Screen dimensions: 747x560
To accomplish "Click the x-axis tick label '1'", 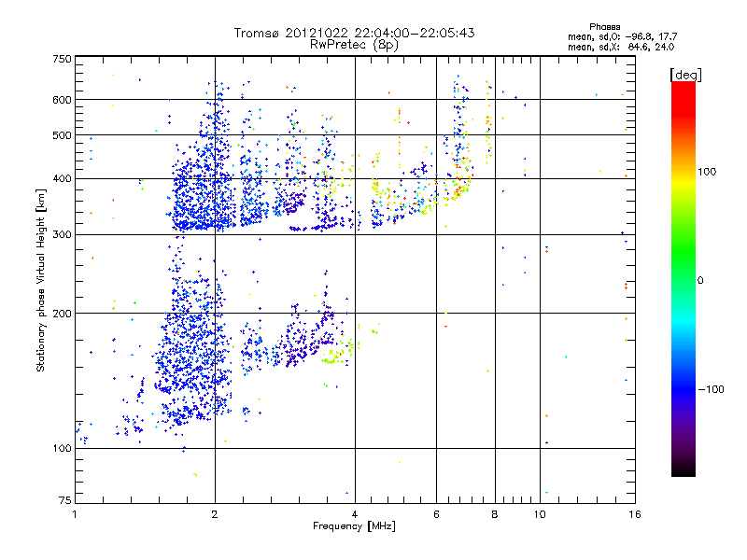I will [x=75, y=515].
